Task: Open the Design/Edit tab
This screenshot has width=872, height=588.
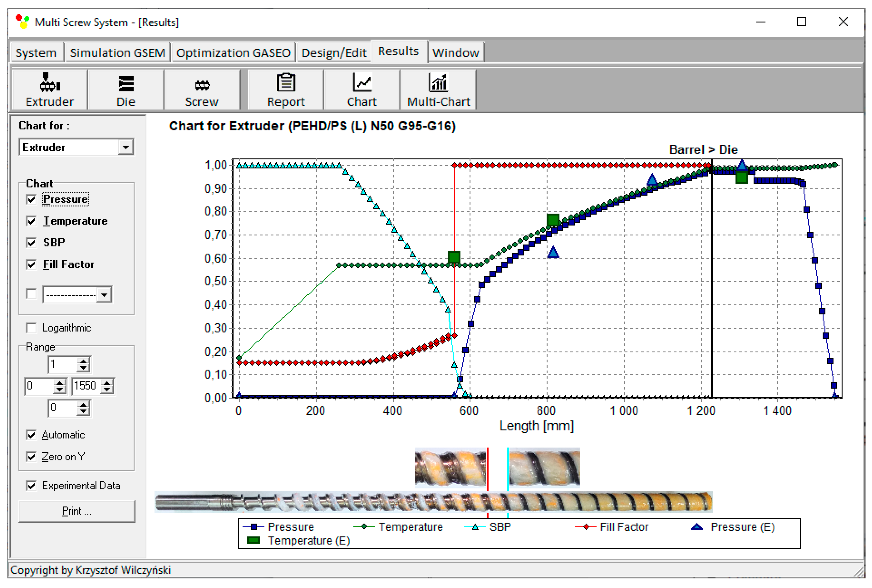Action: (334, 52)
